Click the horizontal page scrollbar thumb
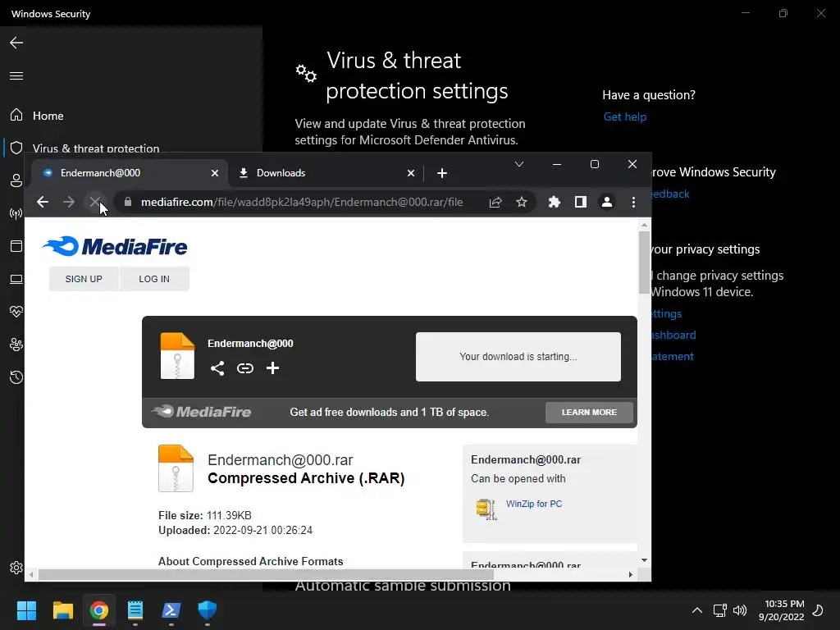This screenshot has height=630, width=840. click(x=266, y=575)
